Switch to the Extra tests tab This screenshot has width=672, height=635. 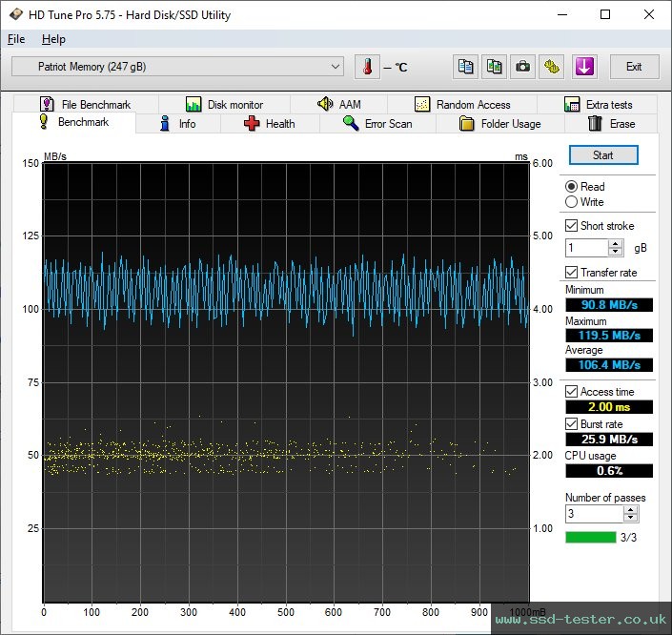pos(598,104)
